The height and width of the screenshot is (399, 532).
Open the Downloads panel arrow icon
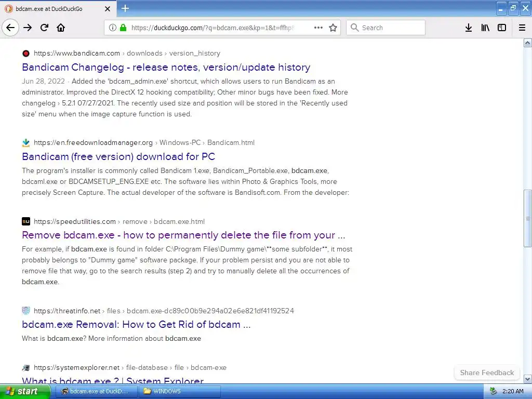point(469,28)
